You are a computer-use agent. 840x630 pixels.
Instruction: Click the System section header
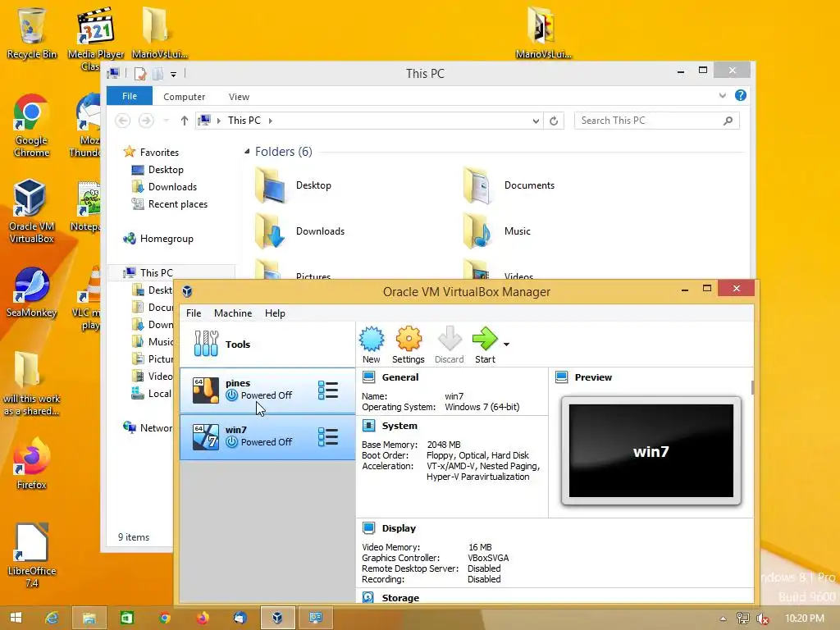[x=399, y=426]
